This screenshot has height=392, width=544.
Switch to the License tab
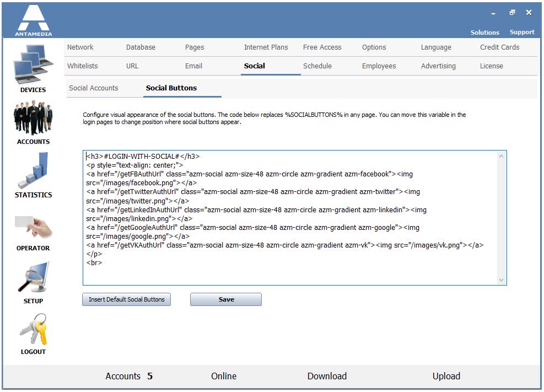pyautogui.click(x=491, y=66)
